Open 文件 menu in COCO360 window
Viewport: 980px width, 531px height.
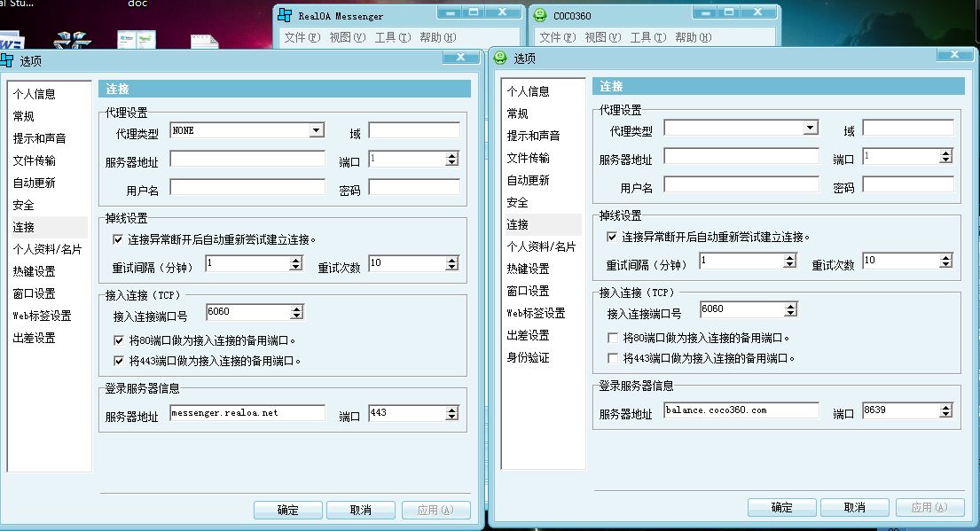pos(558,37)
